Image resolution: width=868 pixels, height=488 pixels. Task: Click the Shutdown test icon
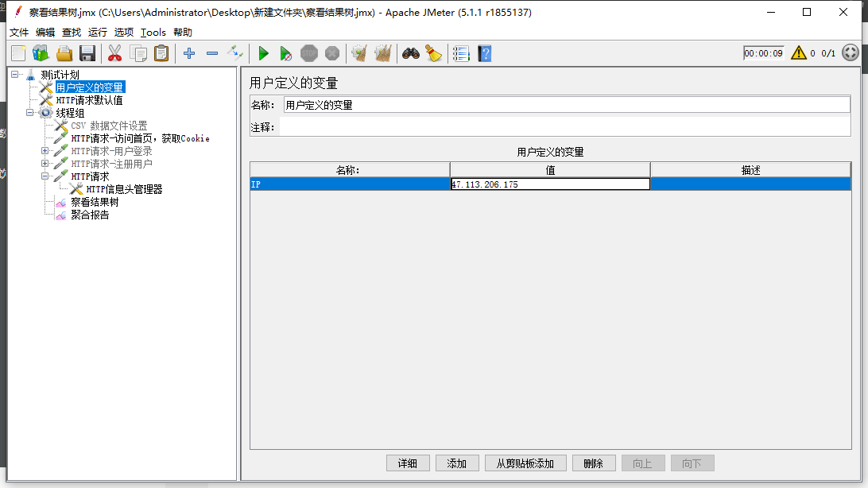click(x=332, y=53)
